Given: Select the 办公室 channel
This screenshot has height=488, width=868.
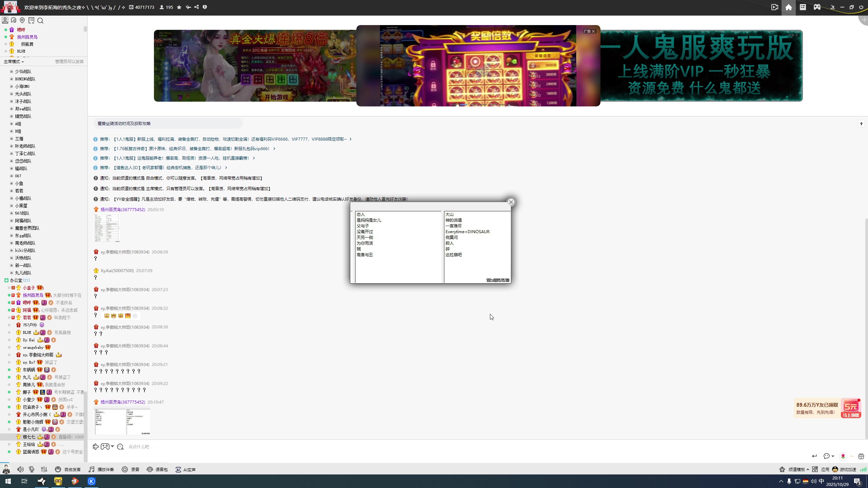Looking at the screenshot, I should click(16, 280).
